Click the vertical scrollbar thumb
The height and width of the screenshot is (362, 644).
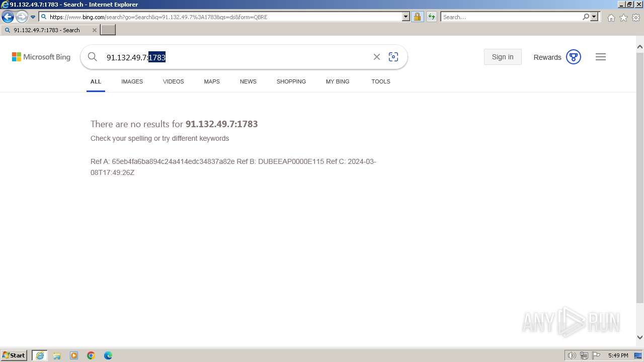point(640,177)
